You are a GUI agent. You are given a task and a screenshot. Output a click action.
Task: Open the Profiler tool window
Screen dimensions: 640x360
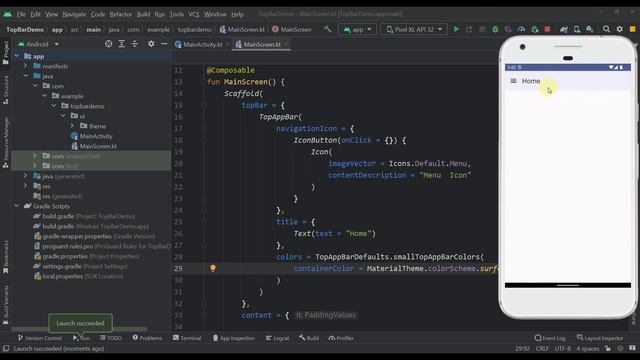pyautogui.click(x=341, y=338)
